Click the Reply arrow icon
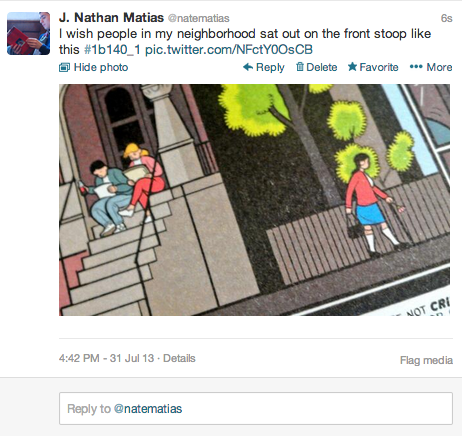Image resolution: width=462 pixels, height=436 pixels. [248, 67]
